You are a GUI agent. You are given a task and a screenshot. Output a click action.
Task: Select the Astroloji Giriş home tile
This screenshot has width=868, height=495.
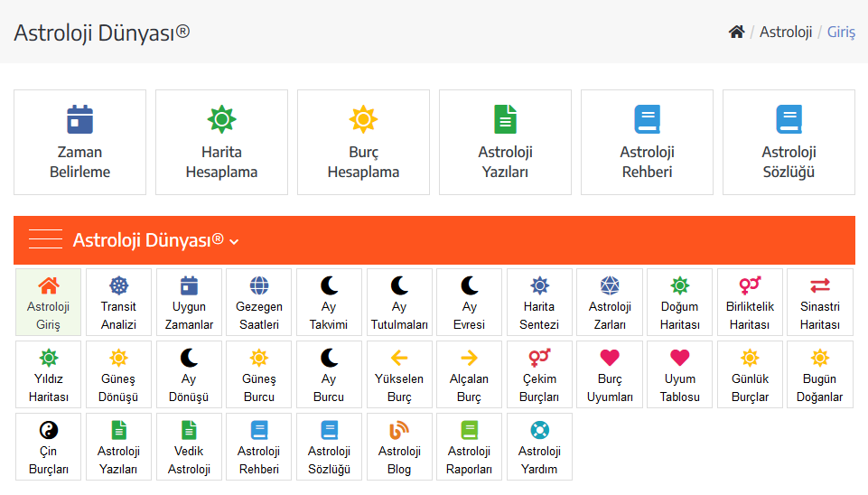[x=48, y=303]
